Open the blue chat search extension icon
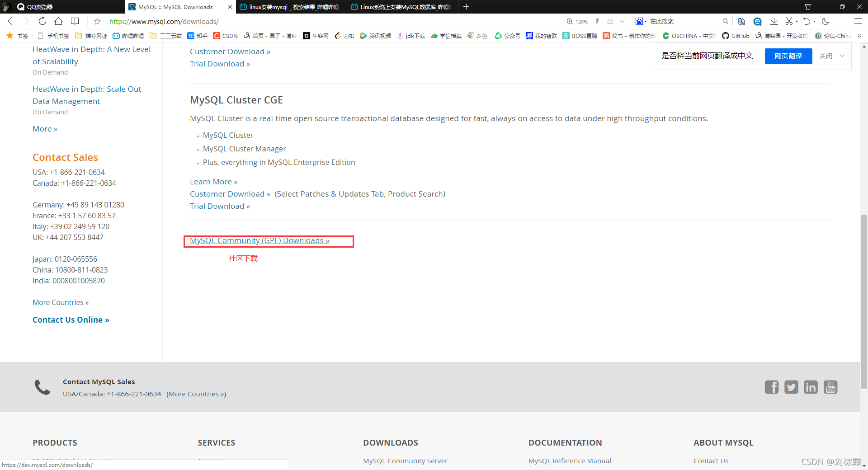The height and width of the screenshot is (470, 868). pyautogui.click(x=757, y=21)
